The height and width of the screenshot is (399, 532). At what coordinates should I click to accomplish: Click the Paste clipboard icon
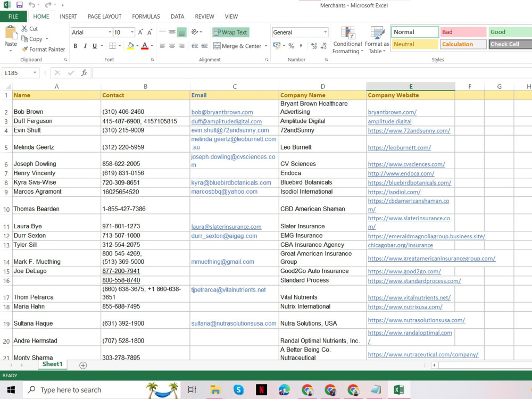point(11,32)
